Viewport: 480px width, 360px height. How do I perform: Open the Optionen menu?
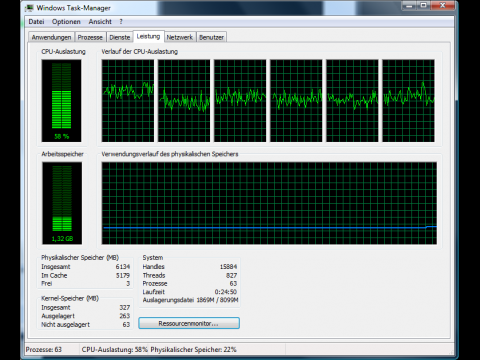(66, 22)
